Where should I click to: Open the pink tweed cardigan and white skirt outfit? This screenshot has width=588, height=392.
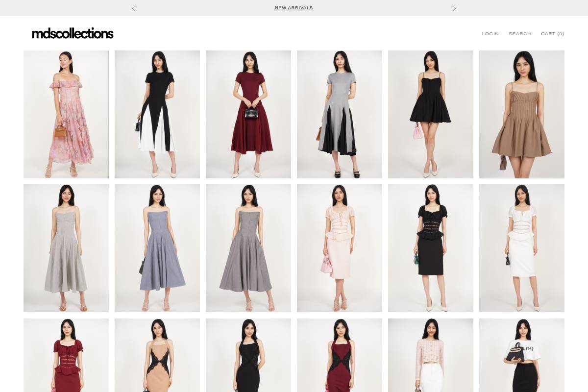[431, 355]
